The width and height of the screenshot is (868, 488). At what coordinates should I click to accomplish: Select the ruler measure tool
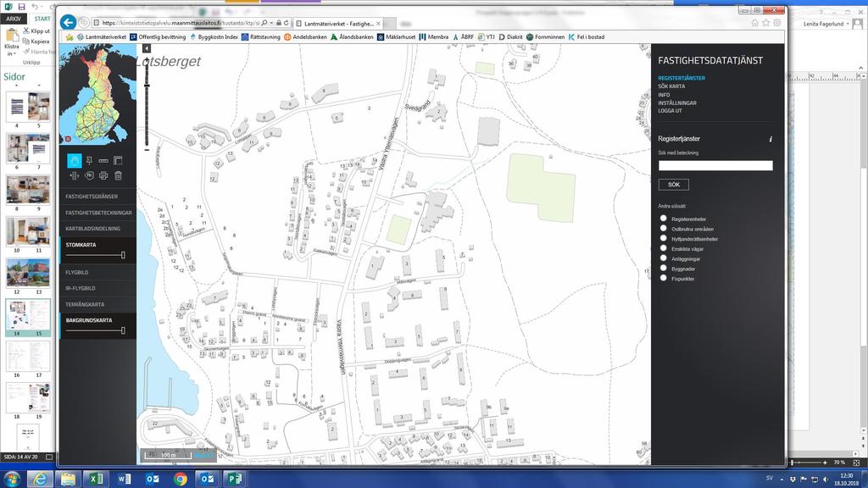point(103,160)
